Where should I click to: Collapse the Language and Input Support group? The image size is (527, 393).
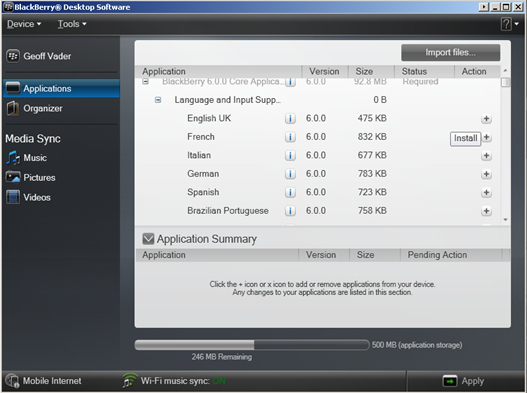(x=158, y=100)
